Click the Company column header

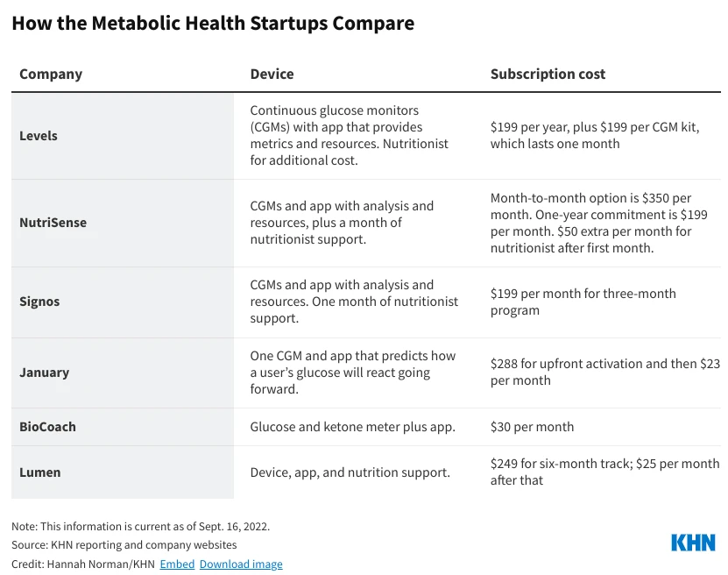tap(51, 74)
